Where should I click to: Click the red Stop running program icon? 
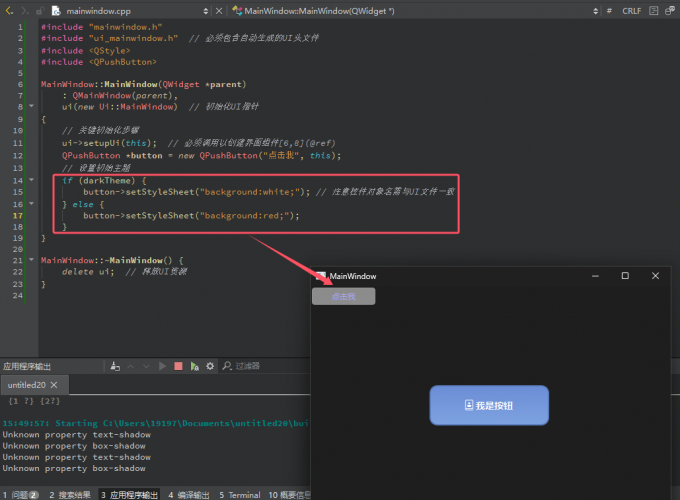click(x=178, y=366)
